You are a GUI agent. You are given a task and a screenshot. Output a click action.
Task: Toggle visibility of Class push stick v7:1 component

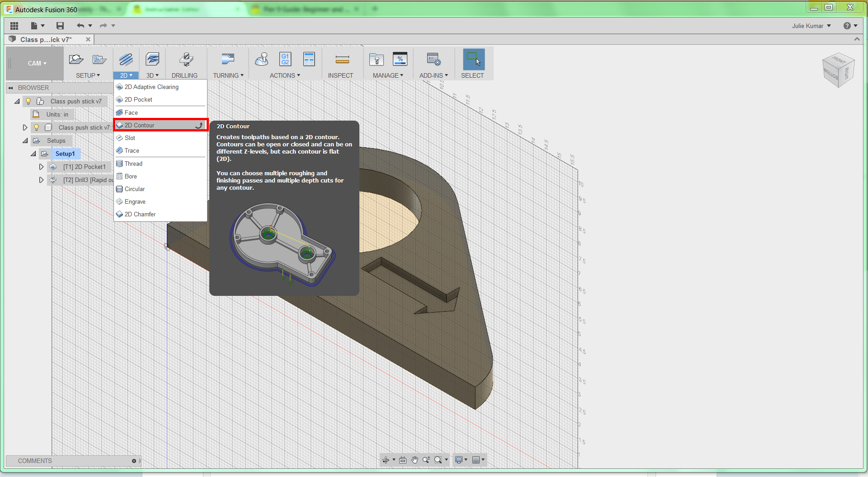point(36,127)
